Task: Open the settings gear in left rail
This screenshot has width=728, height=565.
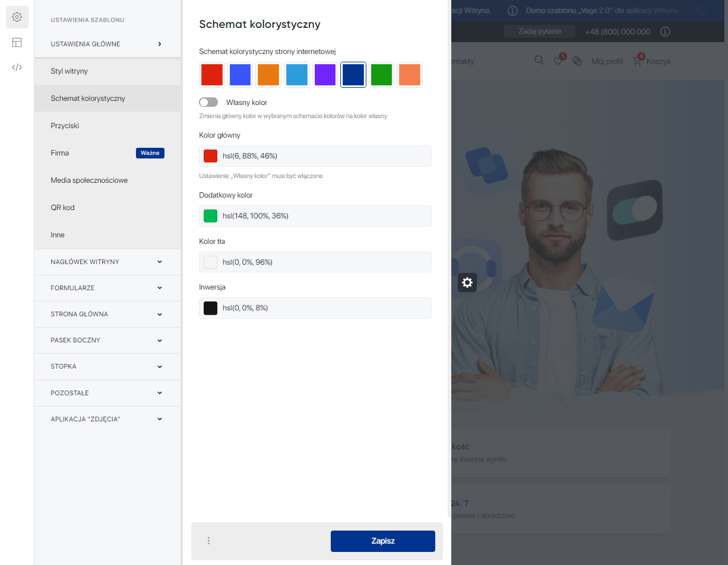Action: click(17, 17)
